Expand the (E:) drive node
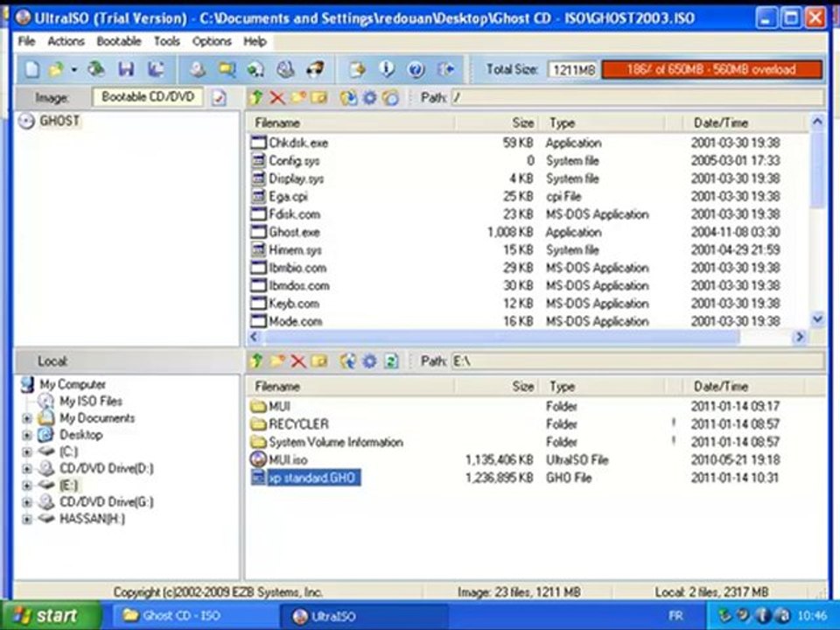This screenshot has height=630, width=840. point(27,486)
